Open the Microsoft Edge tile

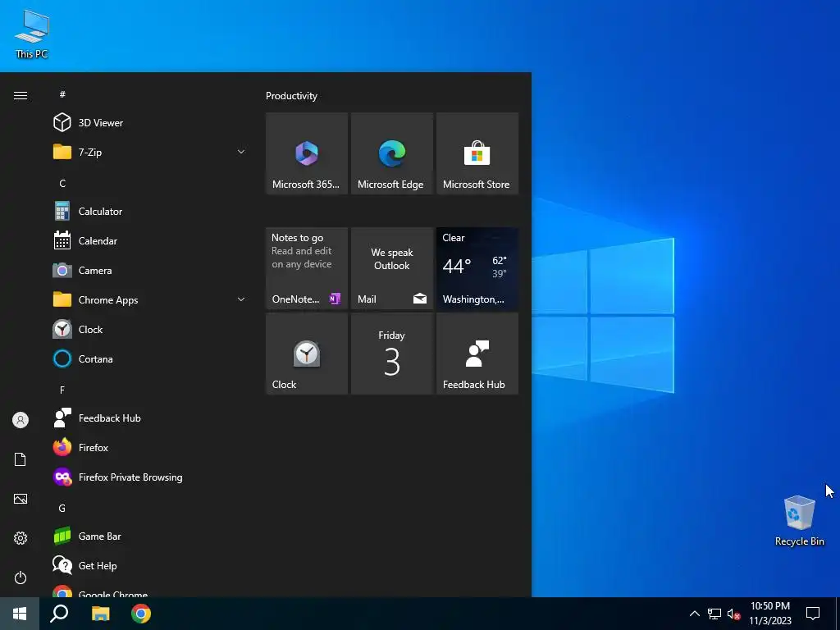pos(392,153)
